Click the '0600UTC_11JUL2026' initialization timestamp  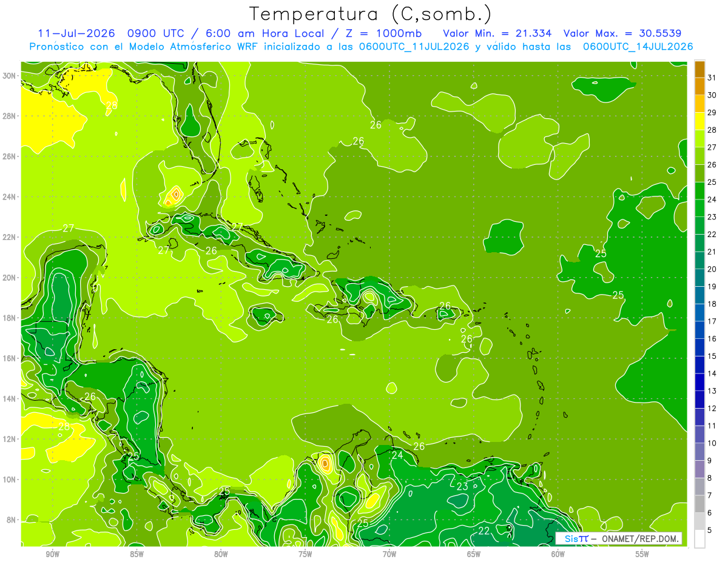[x=414, y=47]
